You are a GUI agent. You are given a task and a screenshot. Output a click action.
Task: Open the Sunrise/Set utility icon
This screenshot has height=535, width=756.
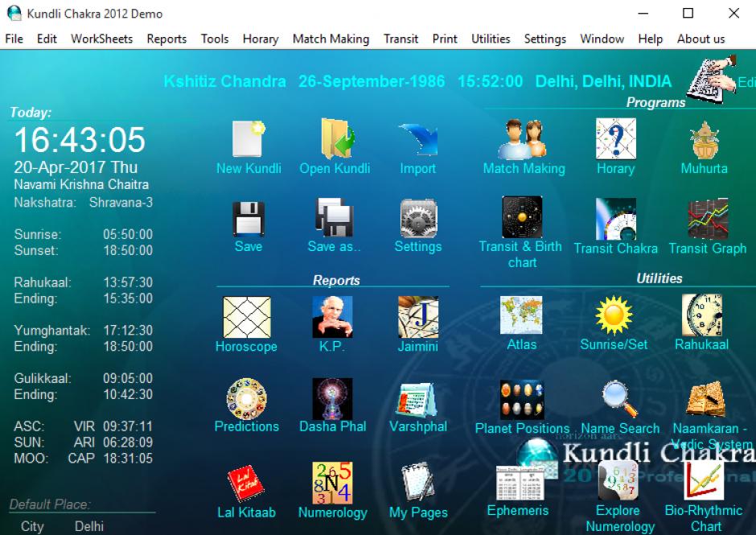pos(614,315)
